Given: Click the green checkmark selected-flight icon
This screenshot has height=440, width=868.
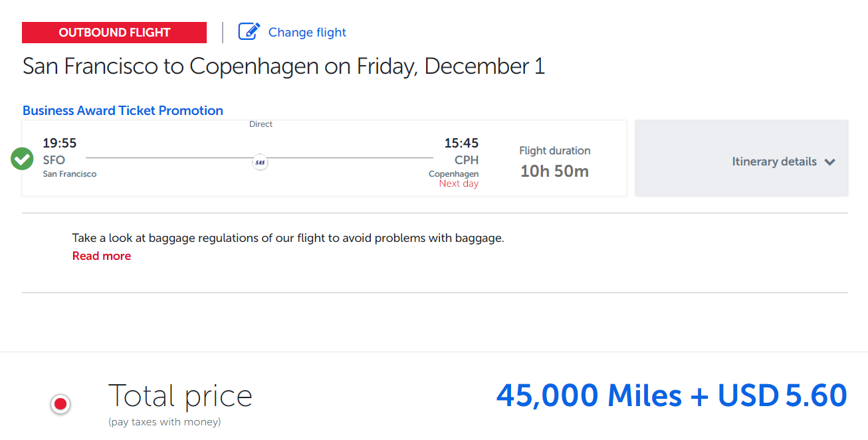Looking at the screenshot, I should [x=23, y=160].
